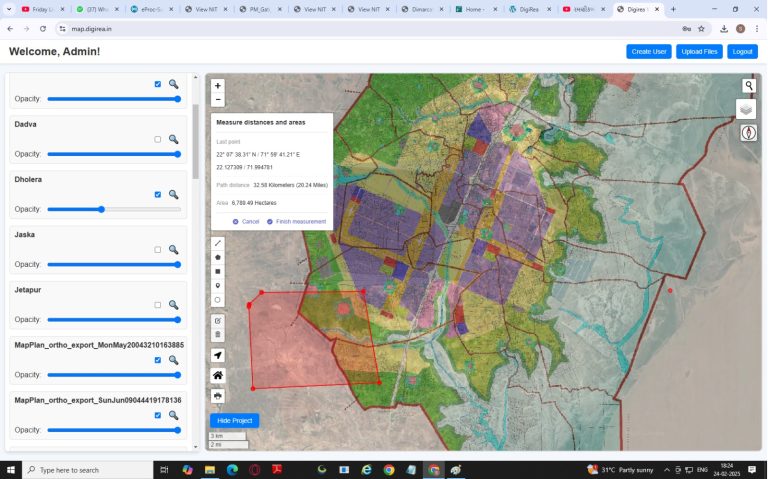Click the delete layers trash icon
768x479 pixels.
(218, 334)
